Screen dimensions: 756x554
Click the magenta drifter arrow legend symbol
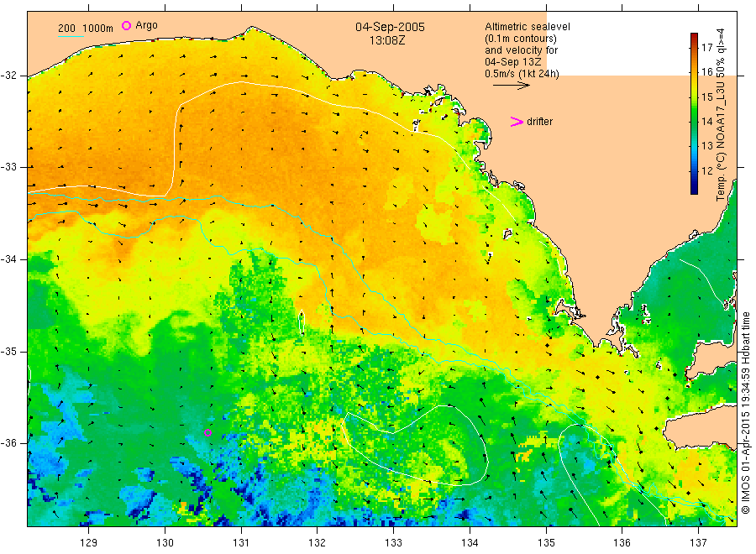517,122
